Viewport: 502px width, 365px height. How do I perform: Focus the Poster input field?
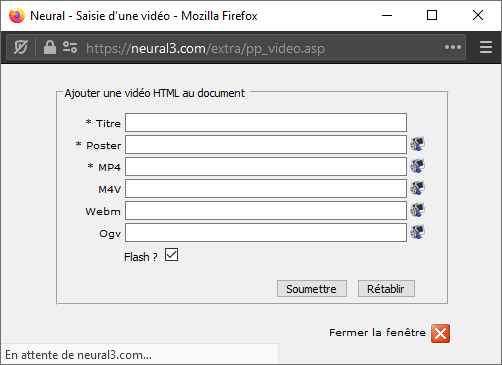266,144
